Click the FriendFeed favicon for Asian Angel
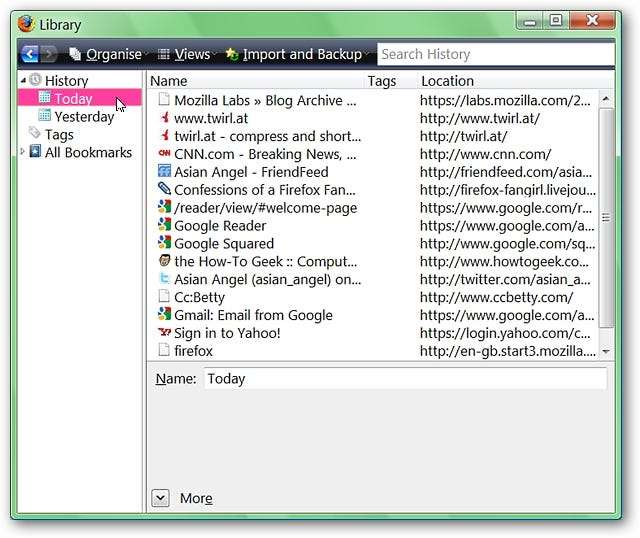This screenshot has width=640, height=538. [x=164, y=171]
